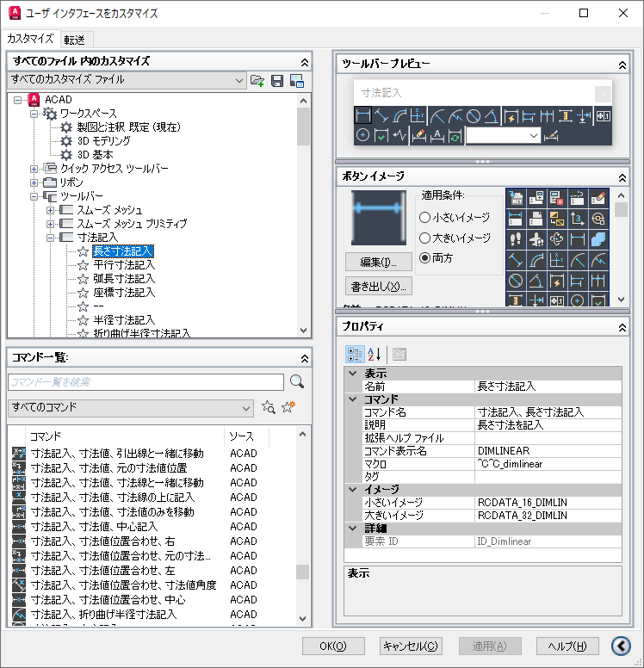The width and height of the screenshot is (644, 668).
Task: Switch to 転送 tab
Action: point(75,40)
